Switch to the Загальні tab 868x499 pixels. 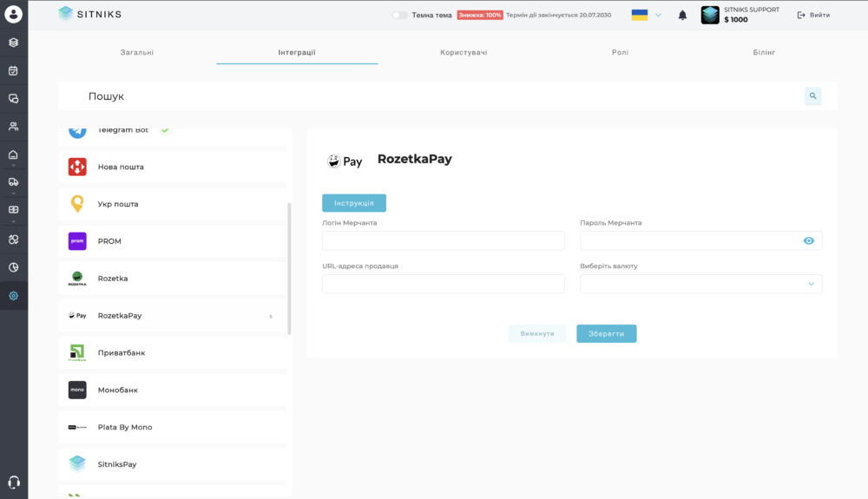[x=137, y=53]
